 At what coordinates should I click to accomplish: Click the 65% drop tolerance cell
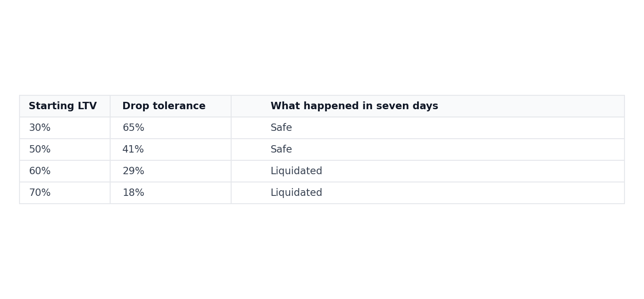(x=133, y=128)
